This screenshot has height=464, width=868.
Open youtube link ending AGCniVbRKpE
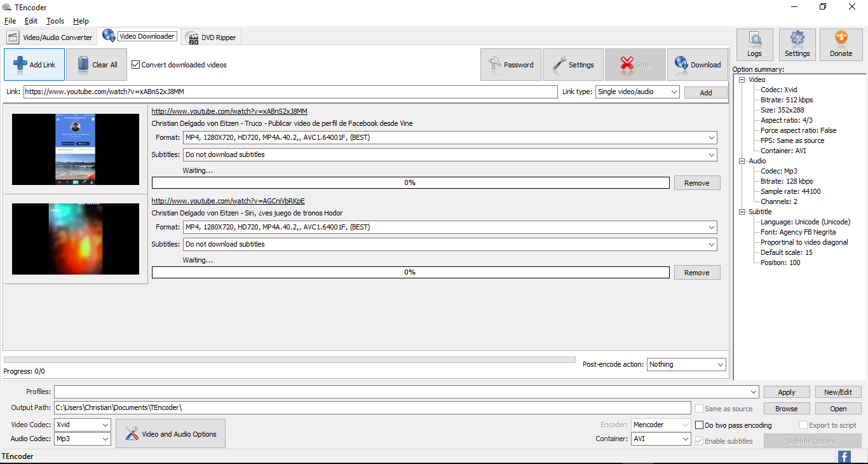click(x=228, y=201)
